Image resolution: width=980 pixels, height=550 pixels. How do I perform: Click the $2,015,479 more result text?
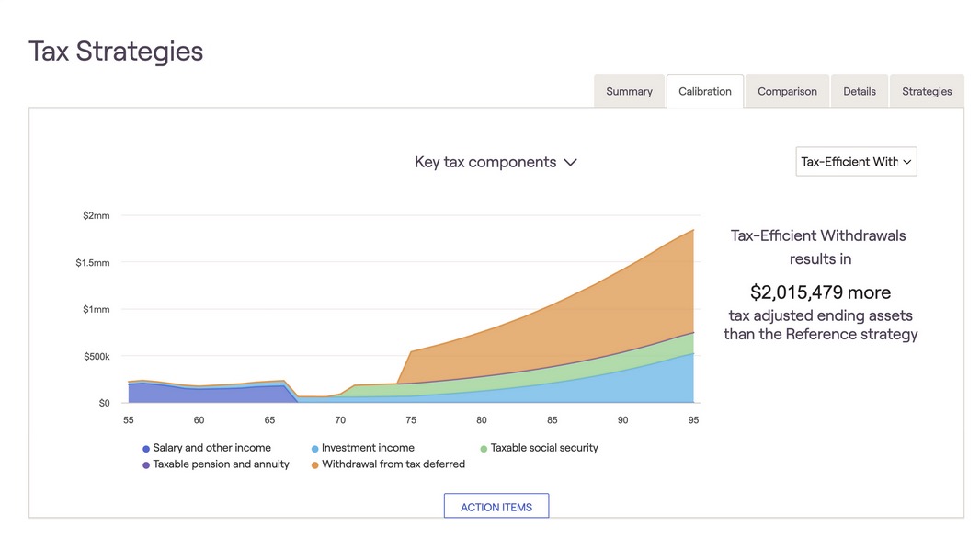[x=820, y=292]
